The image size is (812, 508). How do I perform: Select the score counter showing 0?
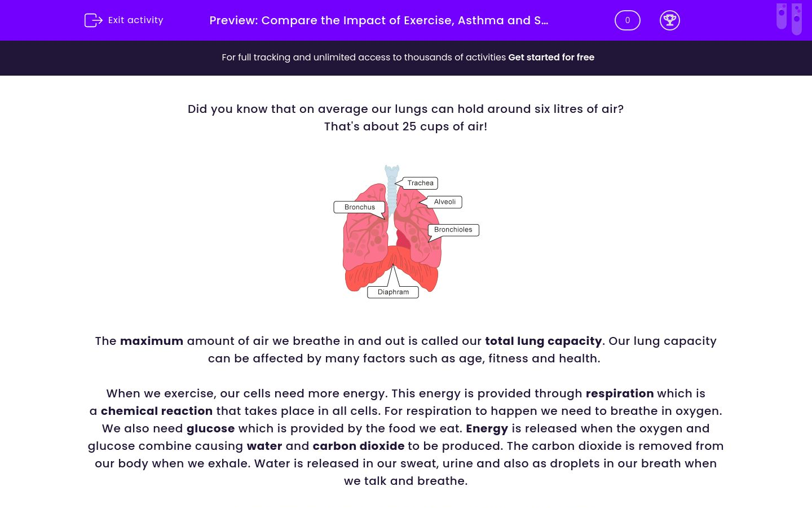coord(627,20)
